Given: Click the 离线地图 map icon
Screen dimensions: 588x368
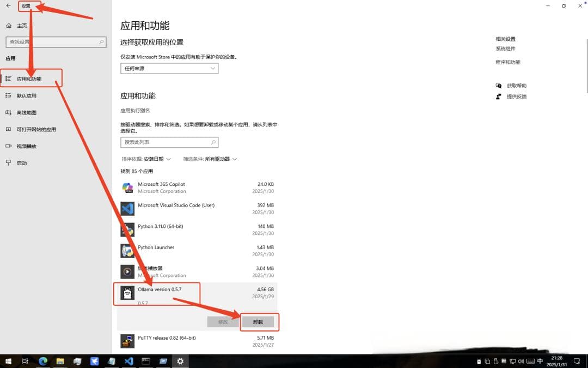Looking at the screenshot, I should 8,112.
